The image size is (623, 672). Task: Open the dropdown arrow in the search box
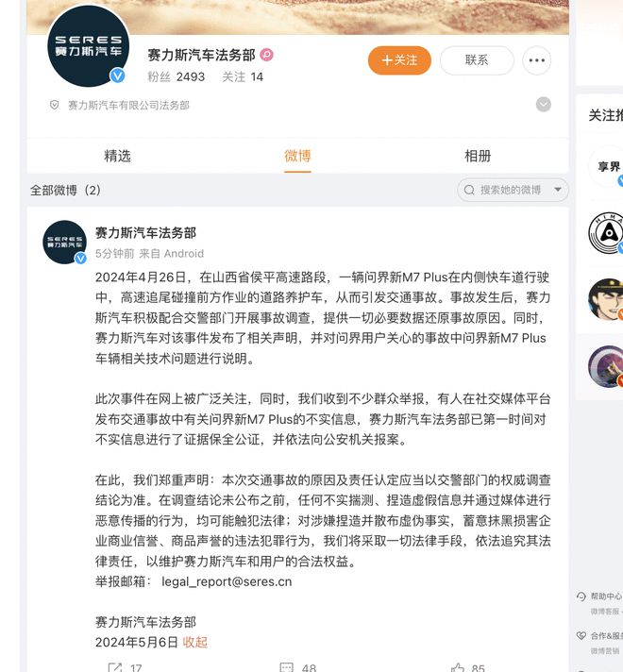[558, 190]
